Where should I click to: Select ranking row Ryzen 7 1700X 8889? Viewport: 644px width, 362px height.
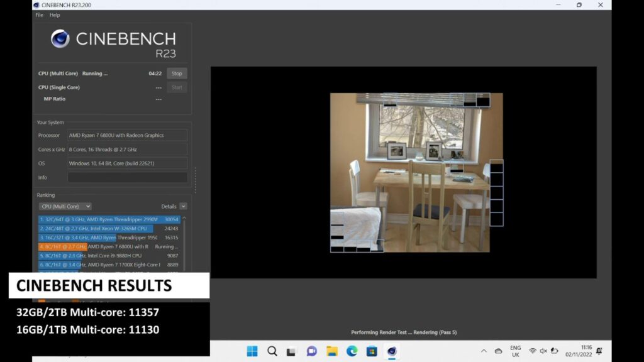click(x=109, y=265)
